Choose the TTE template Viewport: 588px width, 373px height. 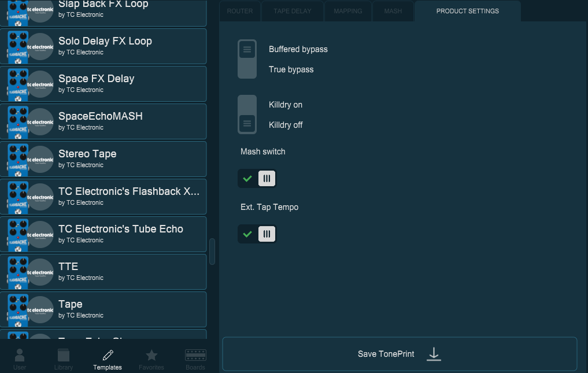(103, 272)
